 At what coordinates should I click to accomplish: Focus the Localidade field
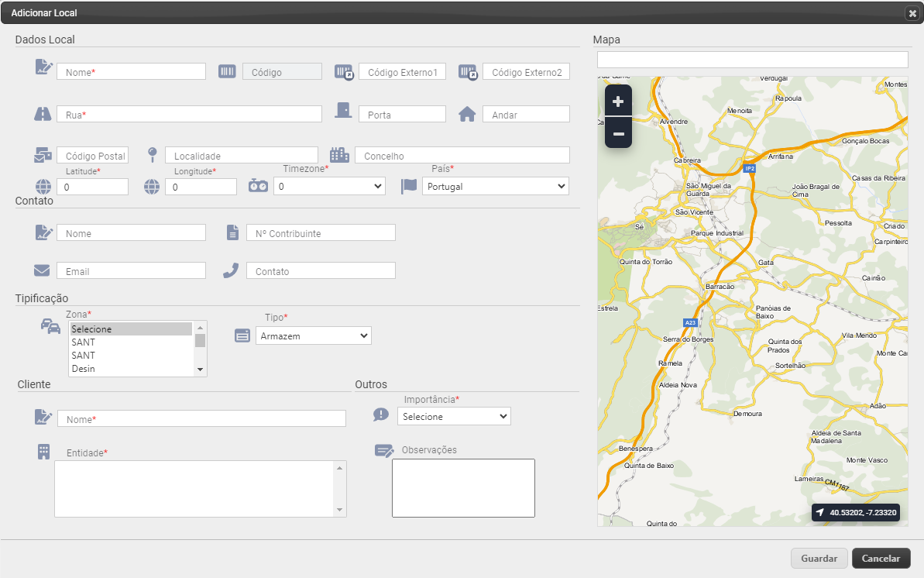click(242, 155)
